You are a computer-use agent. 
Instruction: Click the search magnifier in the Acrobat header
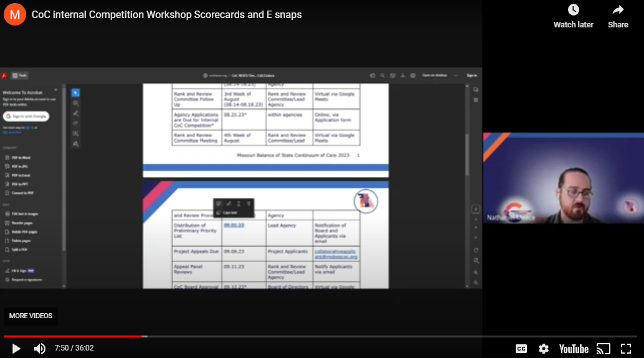point(382,75)
